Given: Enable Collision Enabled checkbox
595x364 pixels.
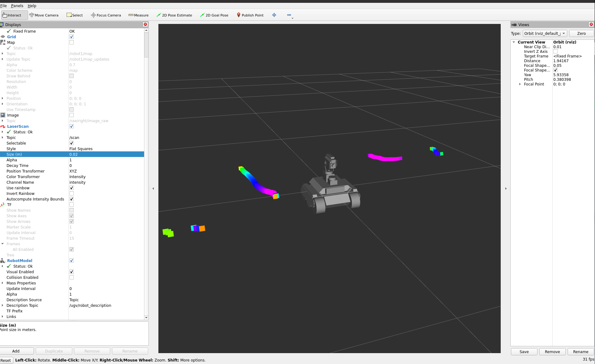Looking at the screenshot, I should pyautogui.click(x=72, y=277).
